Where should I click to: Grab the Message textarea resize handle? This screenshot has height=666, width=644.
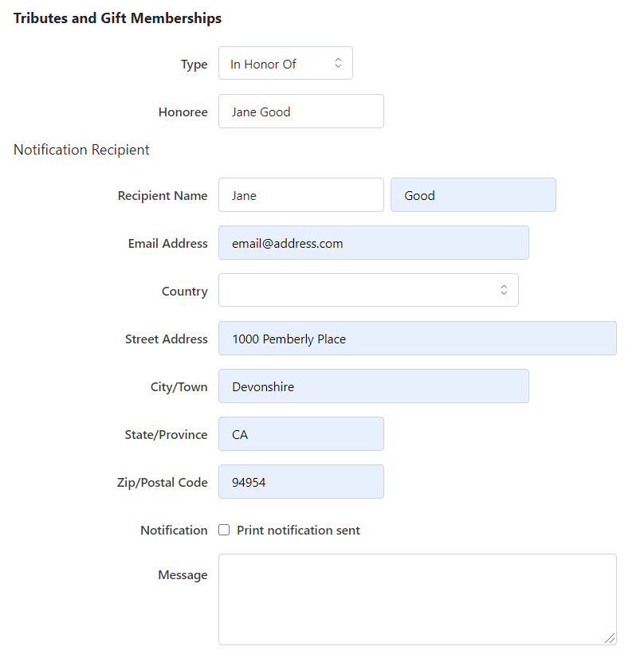pyautogui.click(x=610, y=638)
